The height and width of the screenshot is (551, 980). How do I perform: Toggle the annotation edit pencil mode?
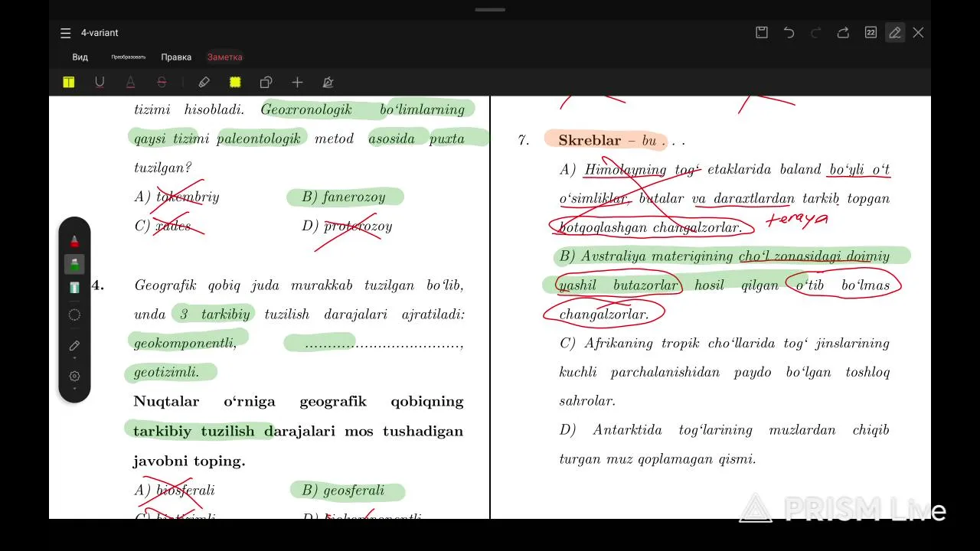point(894,32)
